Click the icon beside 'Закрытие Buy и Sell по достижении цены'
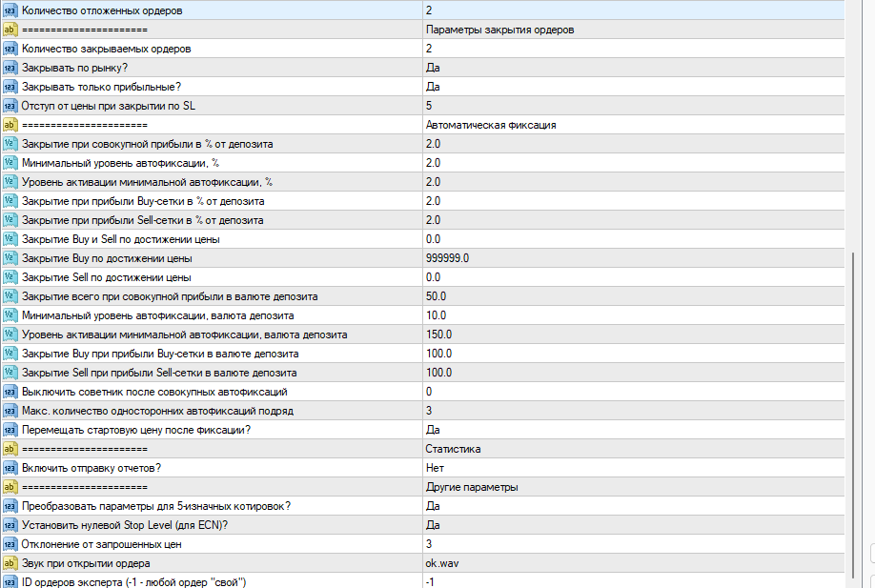 (x=10, y=239)
